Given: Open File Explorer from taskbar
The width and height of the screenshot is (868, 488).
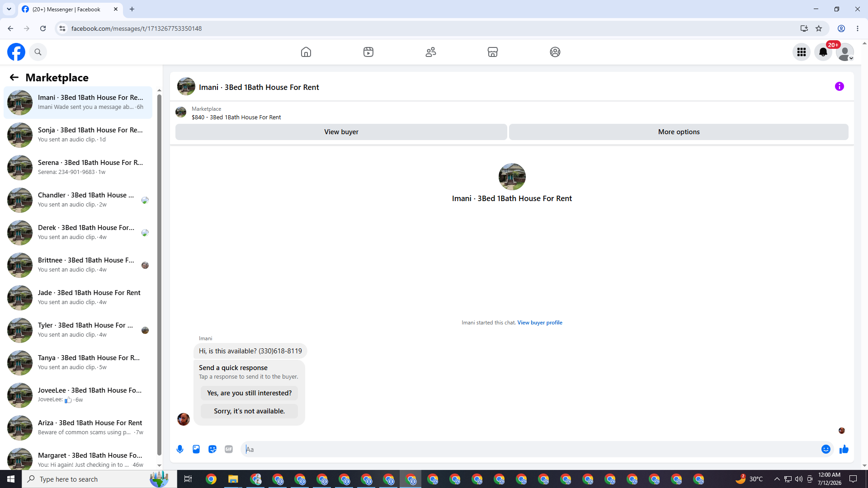Looking at the screenshot, I should (x=233, y=479).
